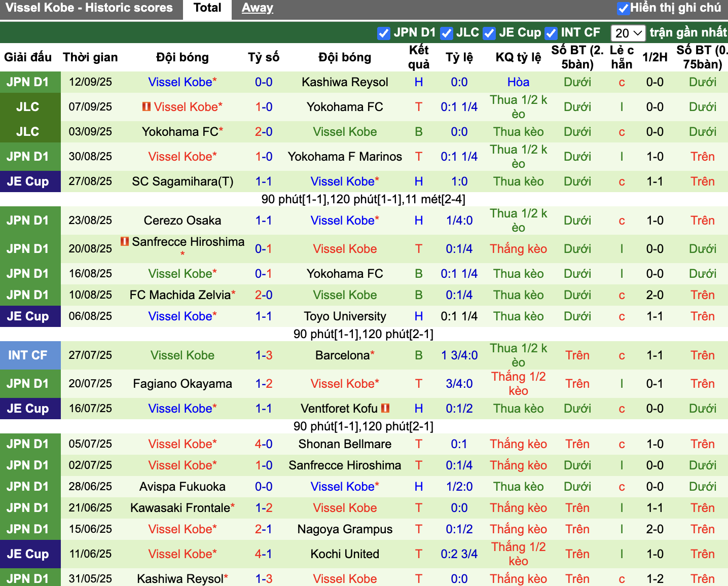Click Thắng kèo on Shonan Bellmare row

pos(518,444)
